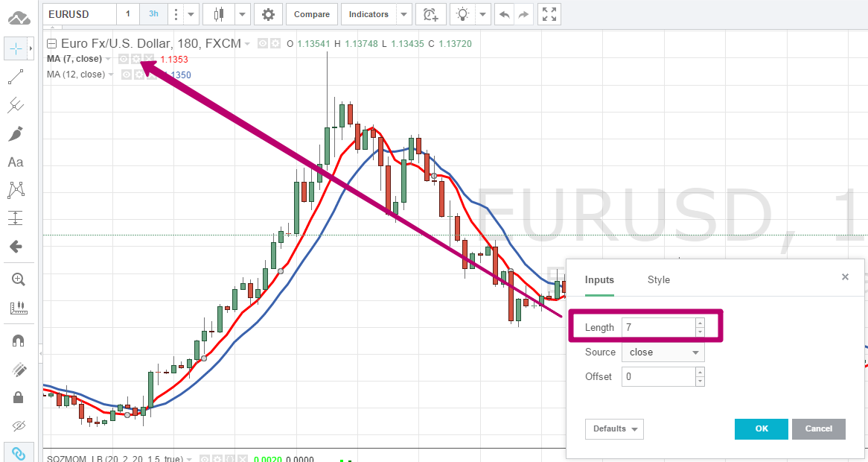Click the Indicators button
The height and width of the screenshot is (462, 868).
pyautogui.click(x=368, y=14)
